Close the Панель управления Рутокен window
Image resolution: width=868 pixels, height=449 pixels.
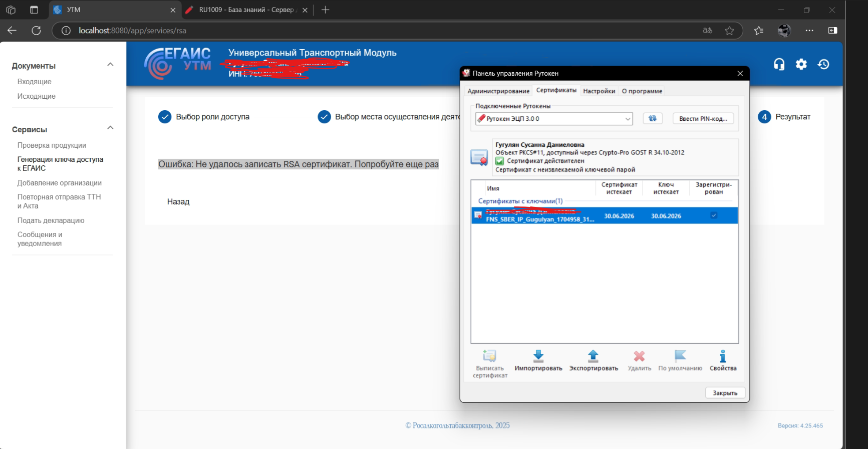[740, 73]
